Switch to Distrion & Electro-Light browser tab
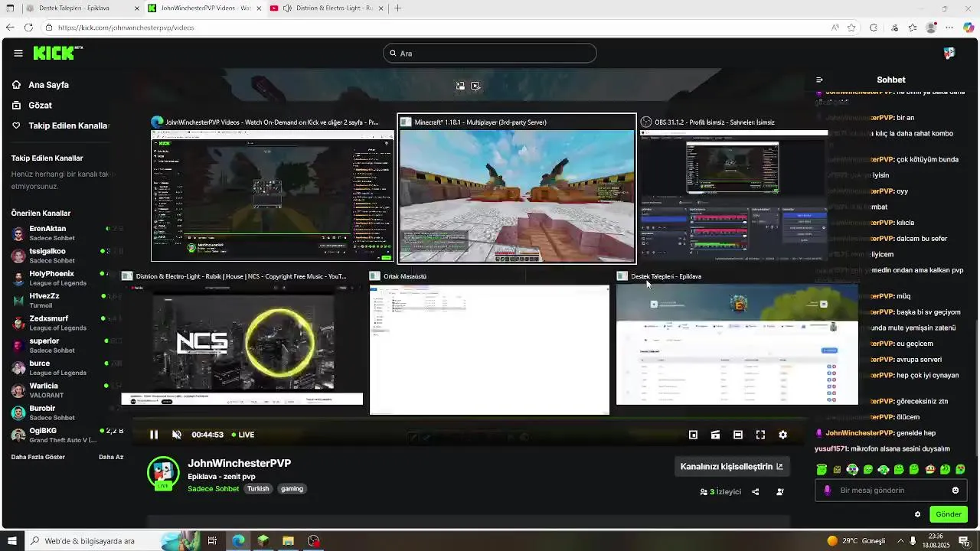Viewport: 980px width, 551px height. [x=328, y=8]
